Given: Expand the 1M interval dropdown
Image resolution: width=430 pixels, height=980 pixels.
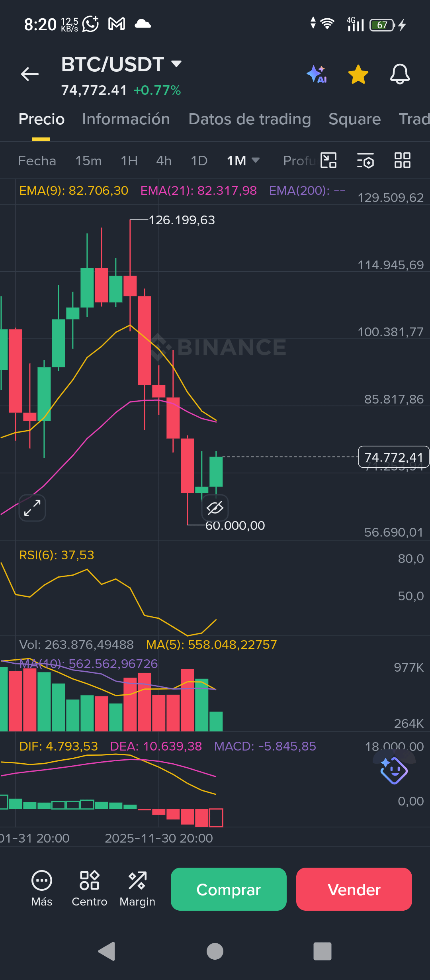Looking at the screenshot, I should (x=243, y=161).
